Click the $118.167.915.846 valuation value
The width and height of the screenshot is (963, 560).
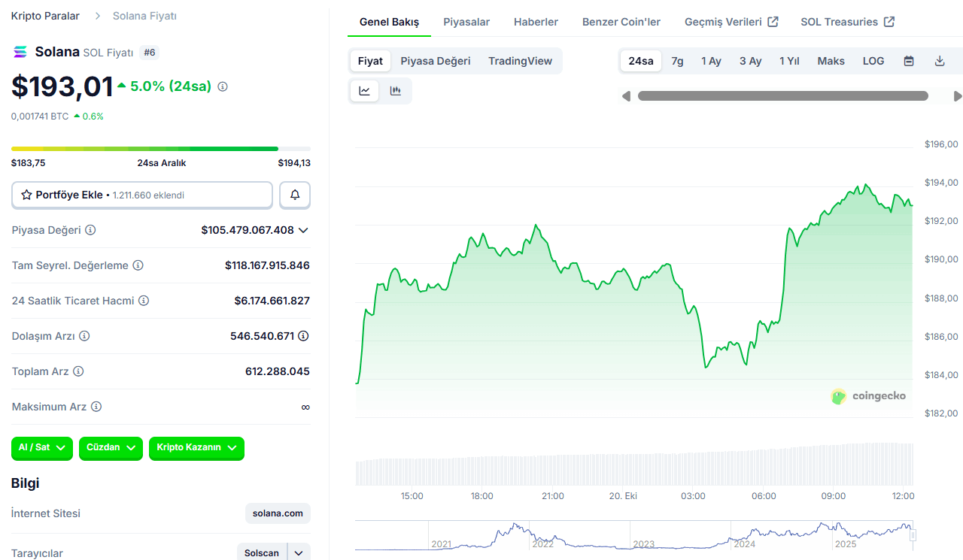pos(267,265)
